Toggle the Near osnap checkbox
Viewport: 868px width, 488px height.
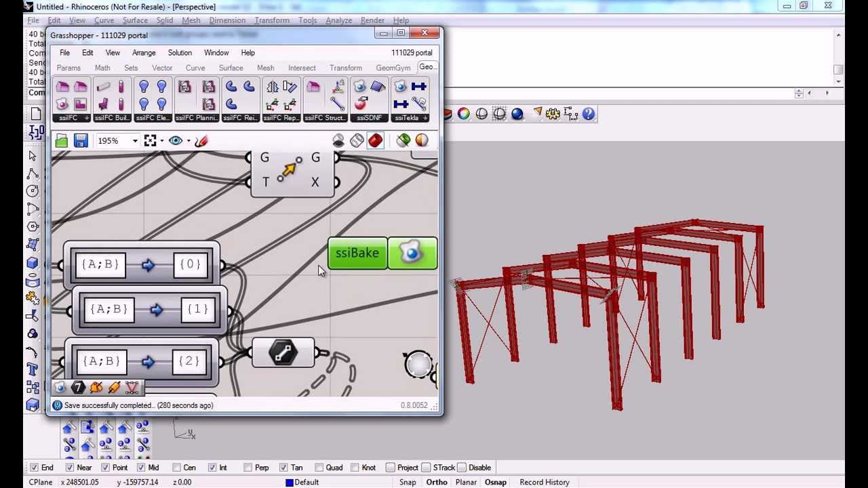[x=70, y=468]
